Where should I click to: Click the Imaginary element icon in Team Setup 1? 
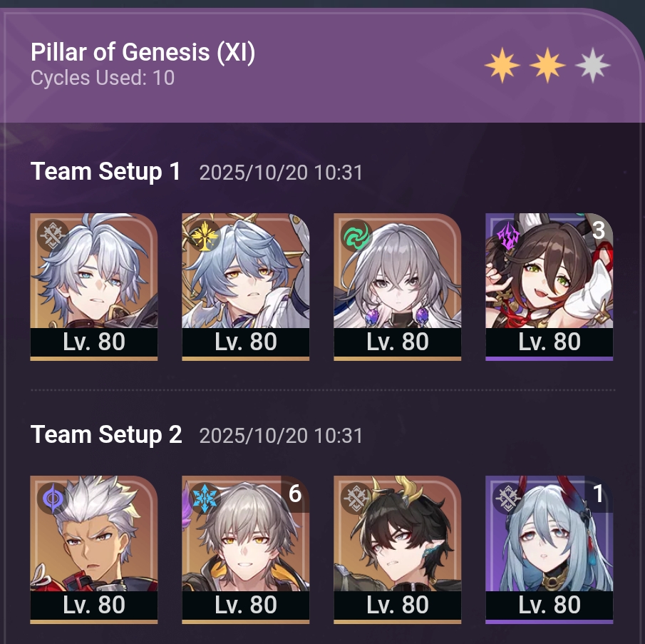point(205,236)
